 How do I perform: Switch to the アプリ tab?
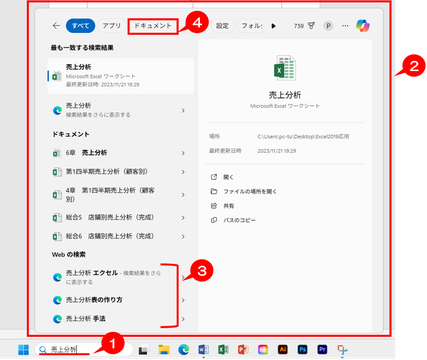pyautogui.click(x=112, y=26)
